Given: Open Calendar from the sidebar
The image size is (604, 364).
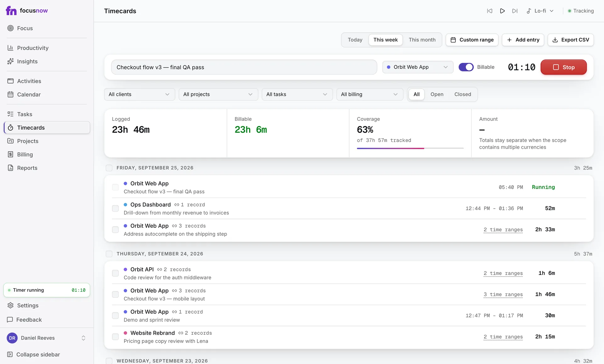Looking at the screenshot, I should pyautogui.click(x=47, y=94).
